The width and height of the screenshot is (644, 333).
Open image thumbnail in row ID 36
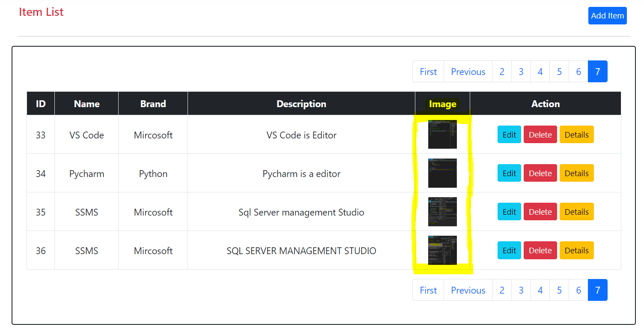tap(442, 250)
